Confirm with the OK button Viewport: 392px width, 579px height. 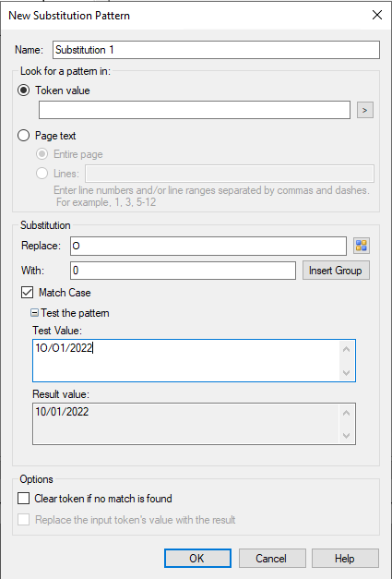pos(197,558)
